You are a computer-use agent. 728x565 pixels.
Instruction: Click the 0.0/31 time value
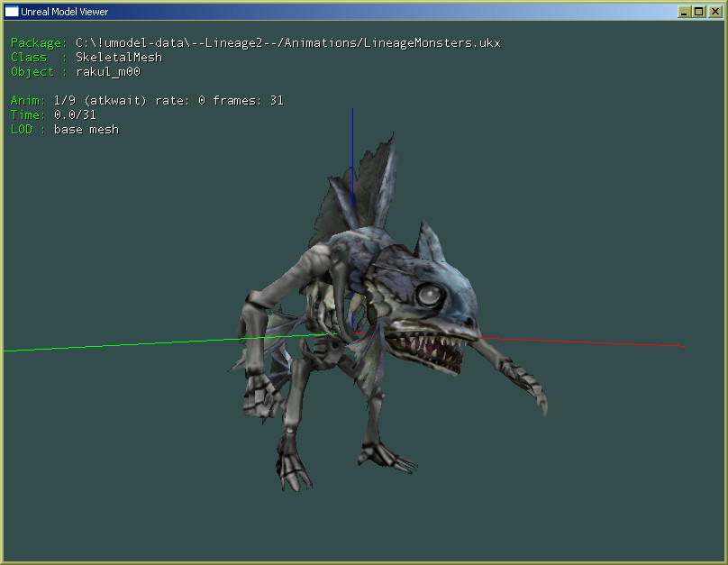tap(75, 114)
